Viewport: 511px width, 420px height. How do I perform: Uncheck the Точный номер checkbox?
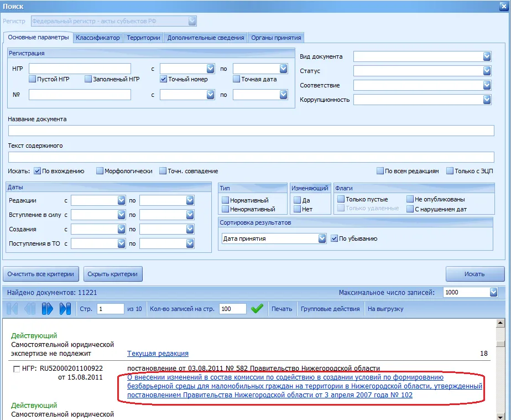click(163, 79)
